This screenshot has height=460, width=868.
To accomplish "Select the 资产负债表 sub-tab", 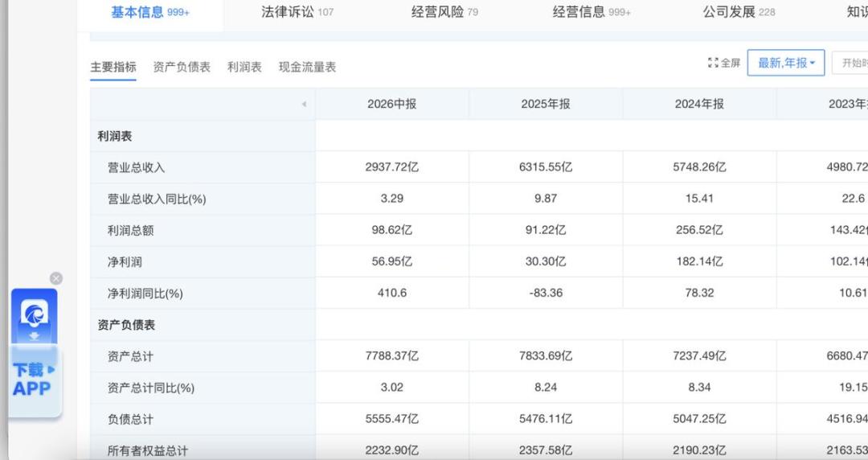I will point(182,67).
